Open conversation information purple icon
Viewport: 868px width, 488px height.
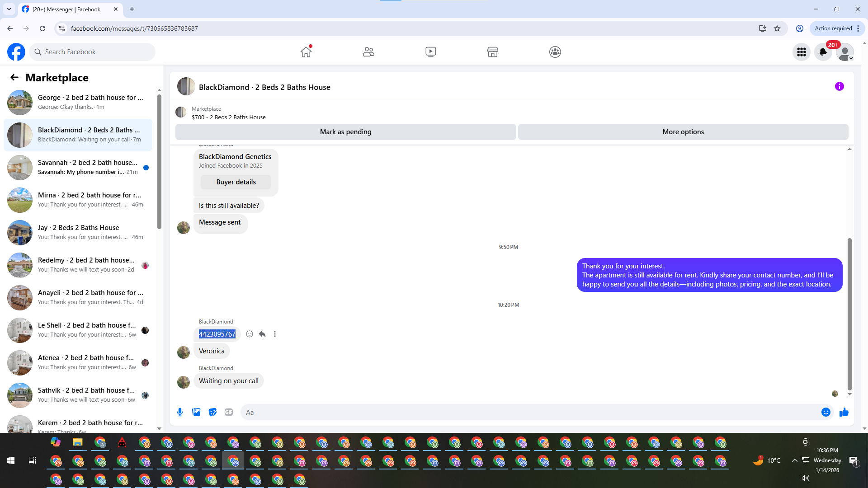pos(839,86)
